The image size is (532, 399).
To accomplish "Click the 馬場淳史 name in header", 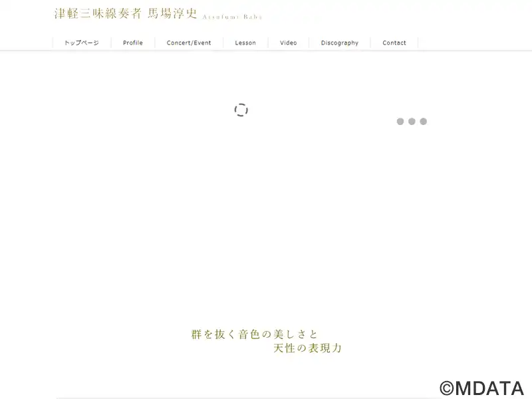I will click(172, 13).
